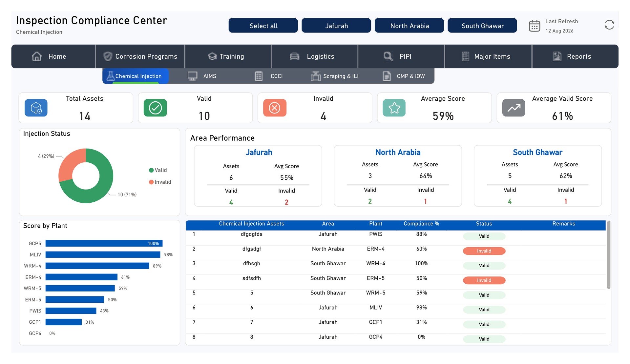Viewport: 630px width, 364px height.
Task: Switch to the AIMS sub-tab
Action: 202,76
